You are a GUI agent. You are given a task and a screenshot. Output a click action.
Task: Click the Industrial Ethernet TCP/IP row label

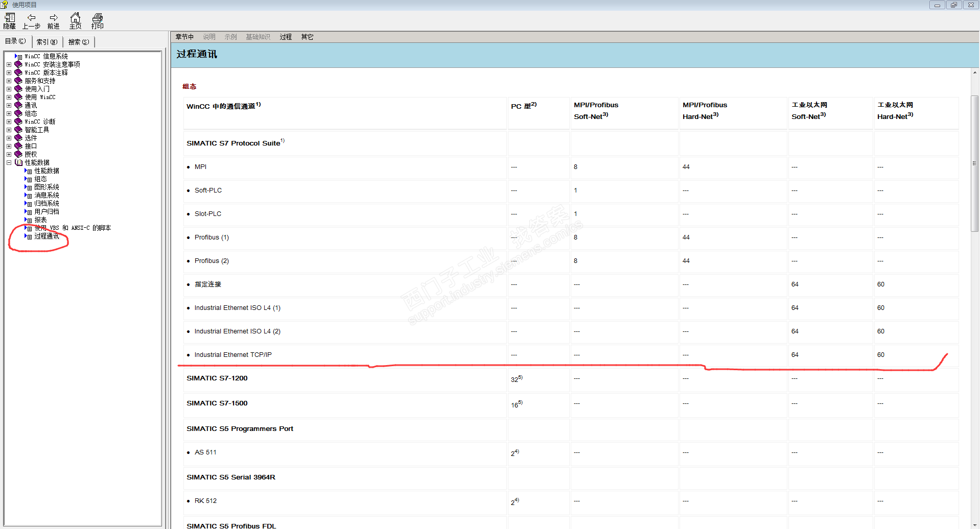[x=233, y=355]
